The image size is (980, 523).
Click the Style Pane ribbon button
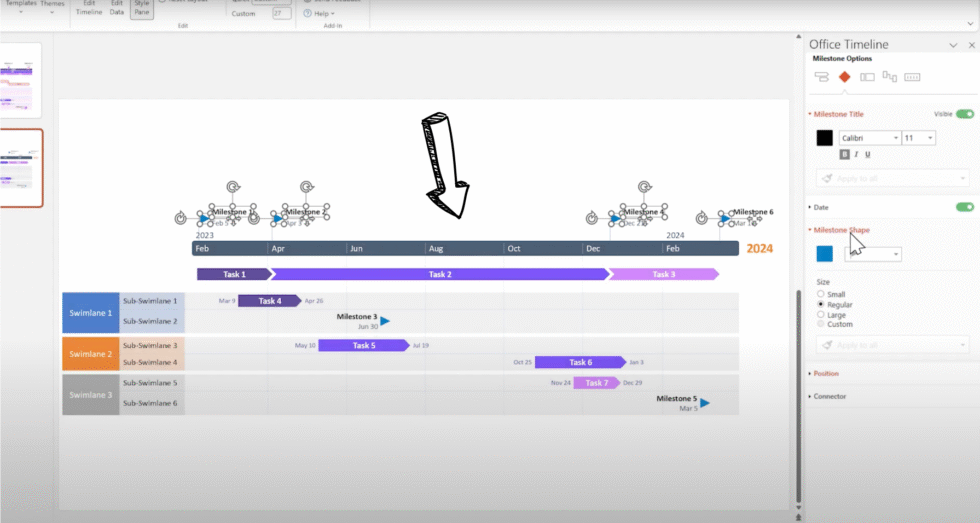142,8
